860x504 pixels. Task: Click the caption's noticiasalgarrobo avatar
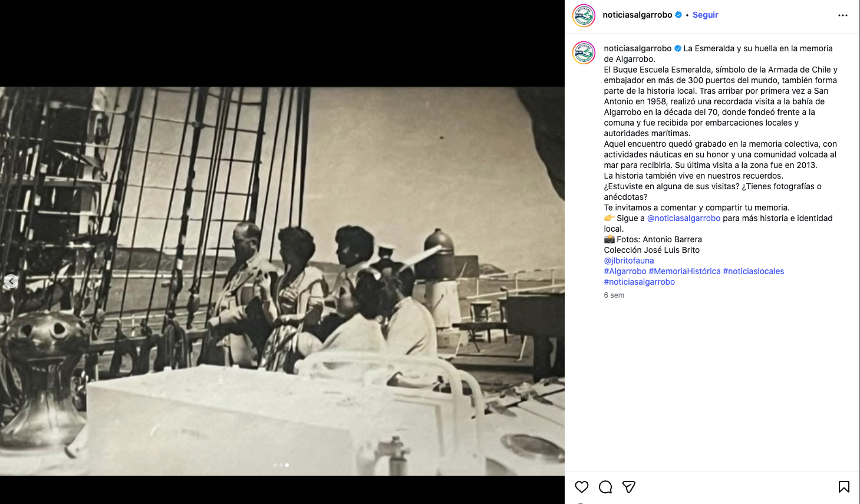584,53
